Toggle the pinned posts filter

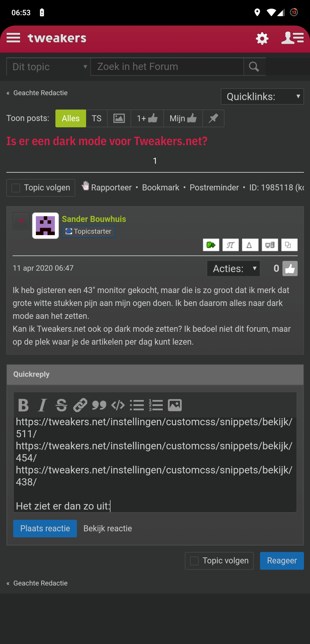(213, 118)
